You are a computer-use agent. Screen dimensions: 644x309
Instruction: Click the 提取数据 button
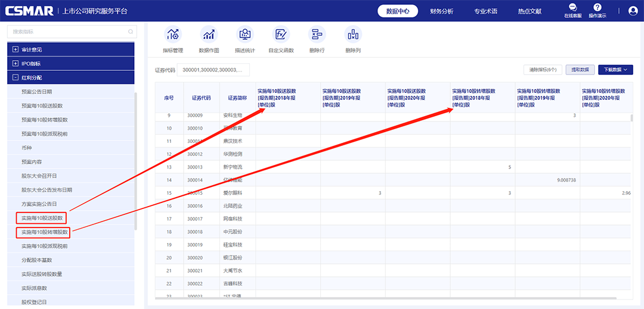580,70
